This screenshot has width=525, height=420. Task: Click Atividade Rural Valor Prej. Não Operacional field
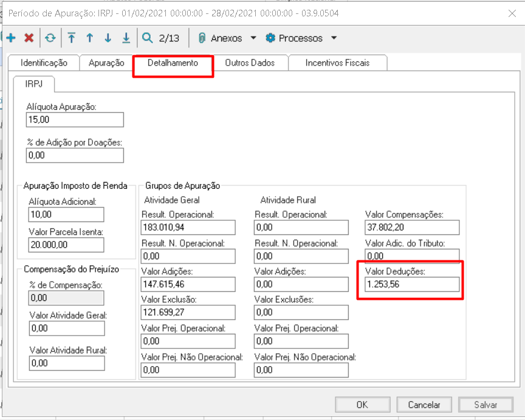301,370
